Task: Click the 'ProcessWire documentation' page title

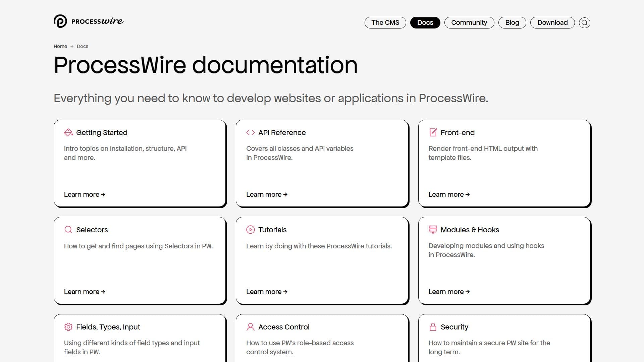Action: [x=206, y=65]
